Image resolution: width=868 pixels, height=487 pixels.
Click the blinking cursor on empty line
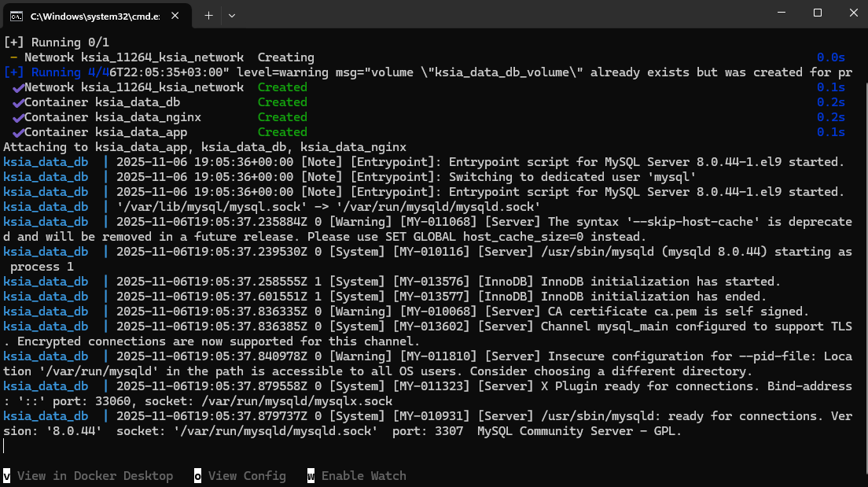point(5,446)
